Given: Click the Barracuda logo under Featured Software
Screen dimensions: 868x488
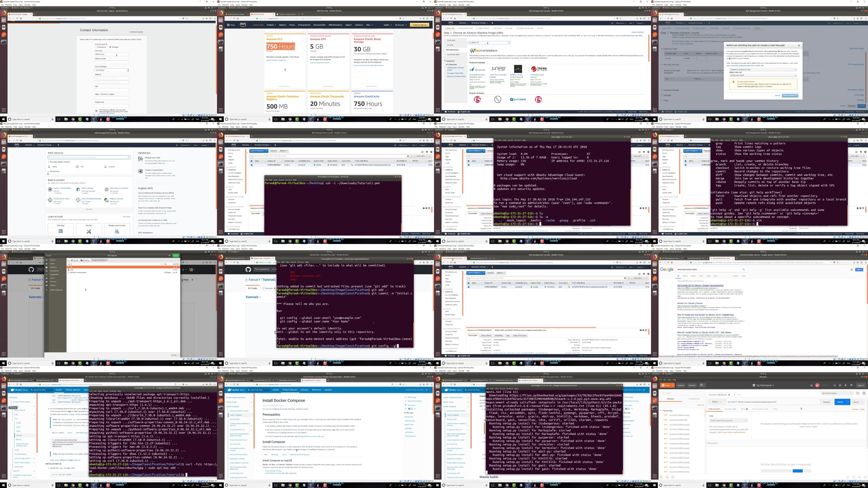Looking at the screenshot, I should [x=477, y=69].
